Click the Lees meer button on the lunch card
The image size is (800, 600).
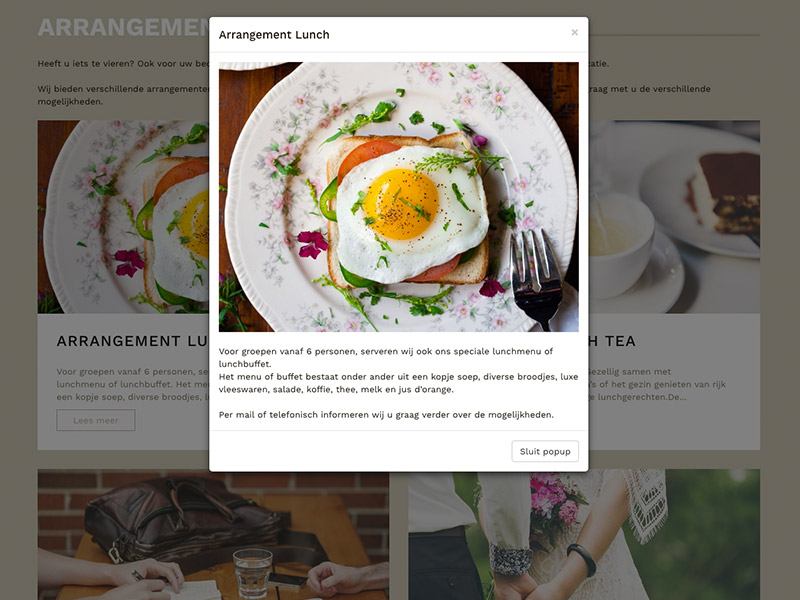tap(96, 420)
